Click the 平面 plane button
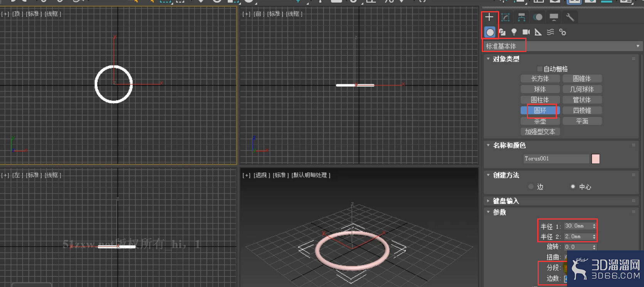Screen dimensions: 644x287 click(582, 121)
